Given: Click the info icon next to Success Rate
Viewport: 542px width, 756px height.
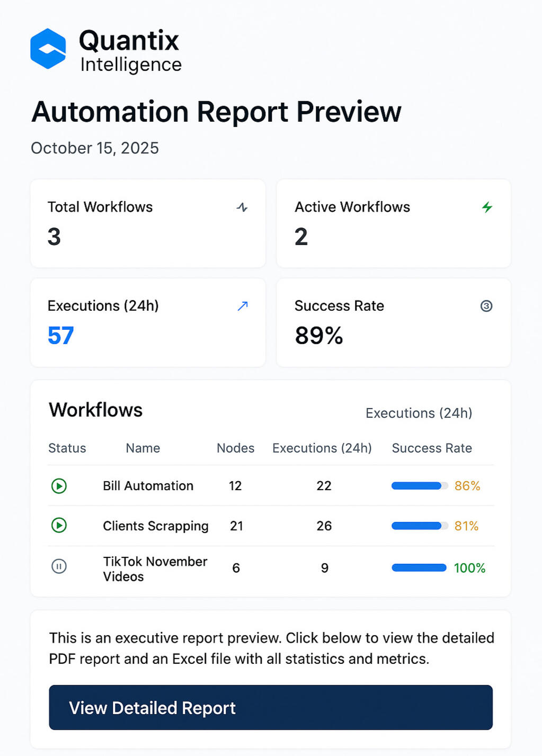Looking at the screenshot, I should 486,306.
